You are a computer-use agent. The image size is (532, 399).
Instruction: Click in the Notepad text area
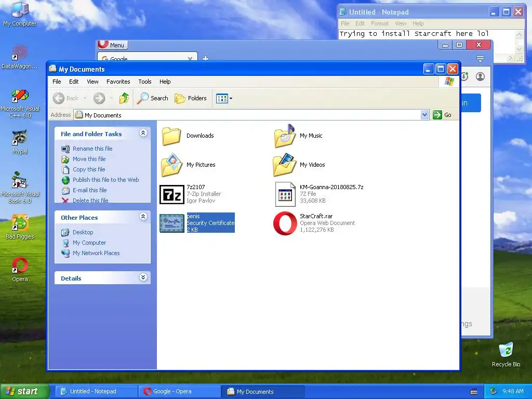click(x=427, y=34)
